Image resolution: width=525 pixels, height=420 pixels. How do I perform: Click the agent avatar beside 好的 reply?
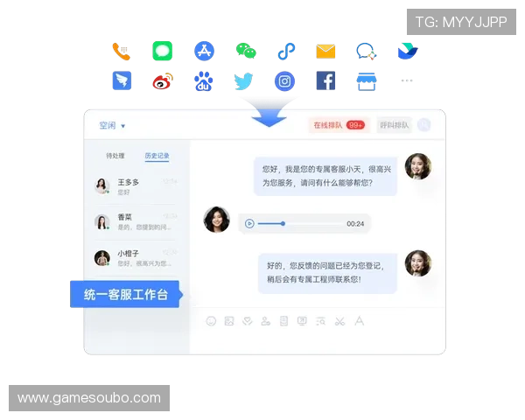418,263
